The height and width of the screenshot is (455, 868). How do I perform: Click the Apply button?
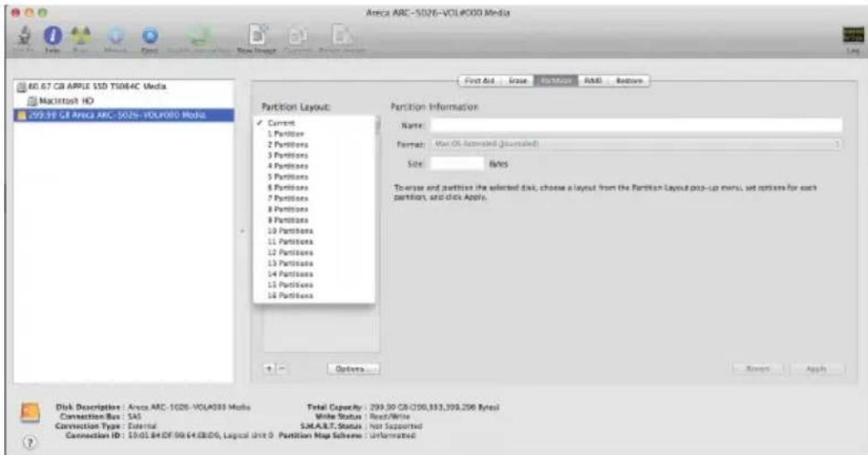click(817, 369)
